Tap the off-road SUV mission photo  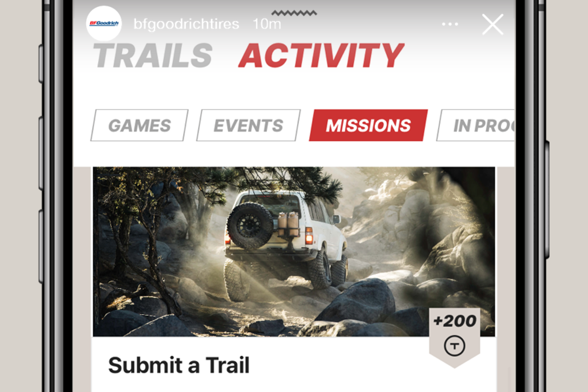(x=294, y=252)
